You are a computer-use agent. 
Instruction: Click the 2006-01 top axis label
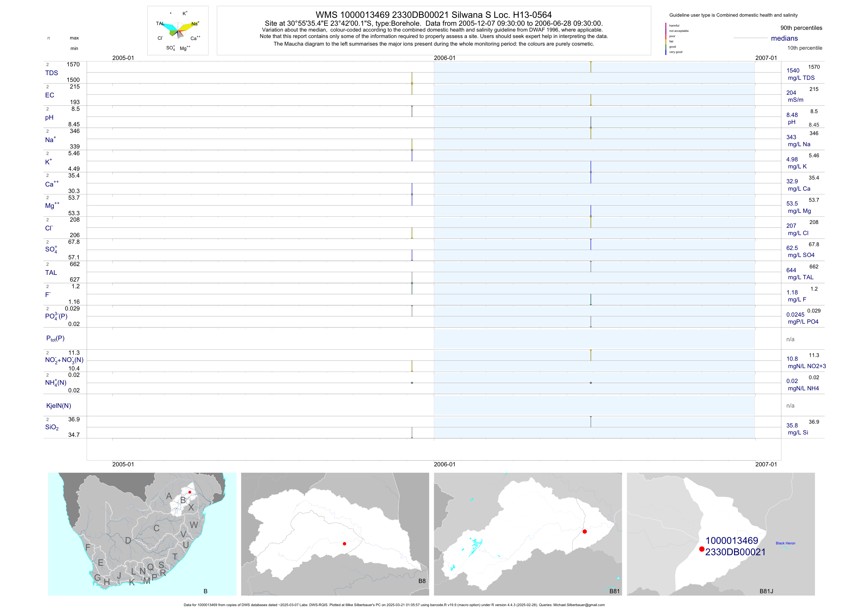[445, 58]
